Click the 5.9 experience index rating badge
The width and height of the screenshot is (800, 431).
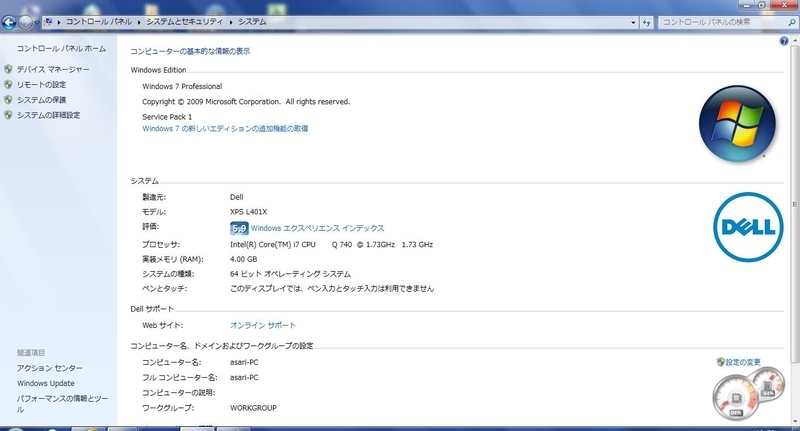click(239, 229)
